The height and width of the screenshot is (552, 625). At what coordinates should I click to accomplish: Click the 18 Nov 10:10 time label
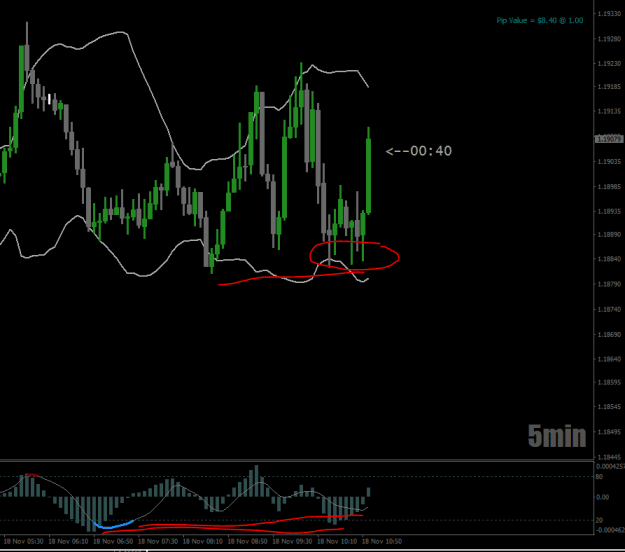[337, 541]
